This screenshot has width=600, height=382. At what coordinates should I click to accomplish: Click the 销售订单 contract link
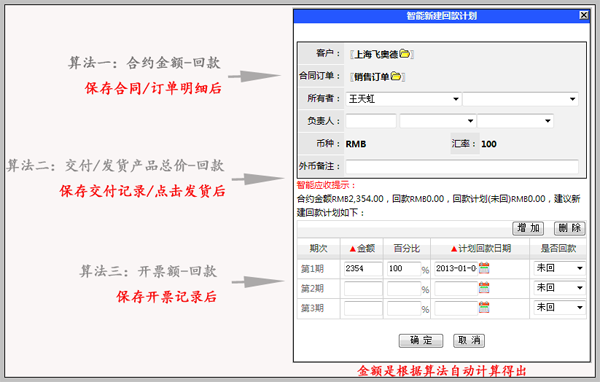click(x=372, y=77)
